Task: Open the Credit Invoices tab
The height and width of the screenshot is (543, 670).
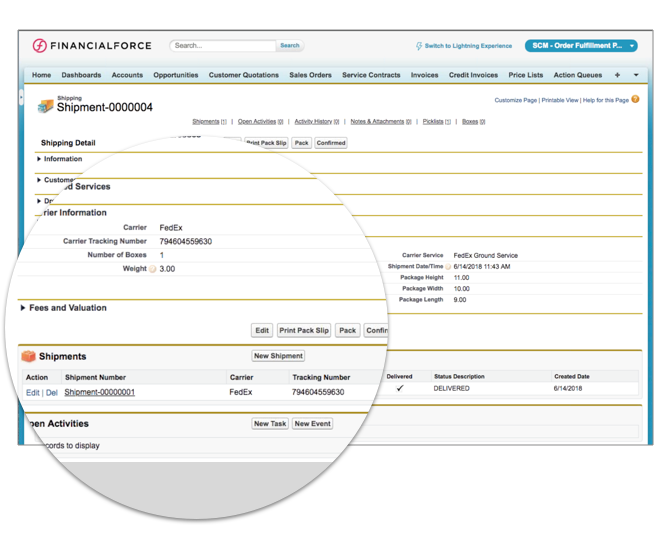Action: (x=473, y=75)
